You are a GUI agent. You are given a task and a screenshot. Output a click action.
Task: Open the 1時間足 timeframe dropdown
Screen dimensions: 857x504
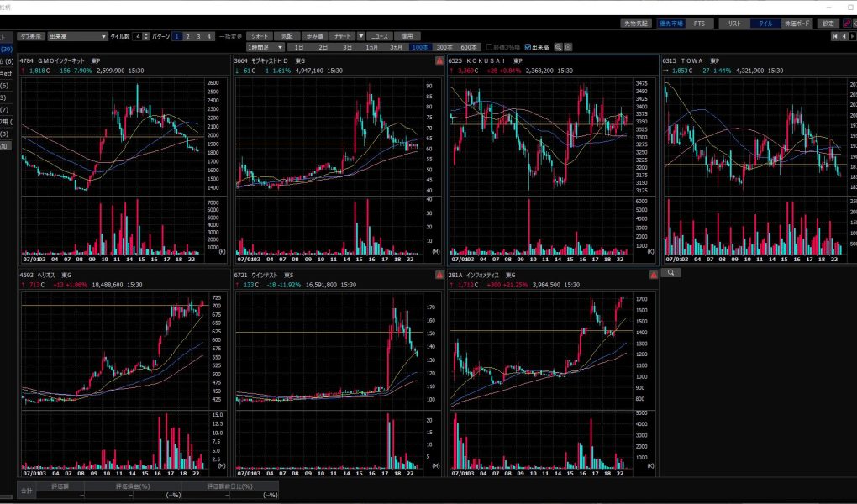tap(280, 47)
